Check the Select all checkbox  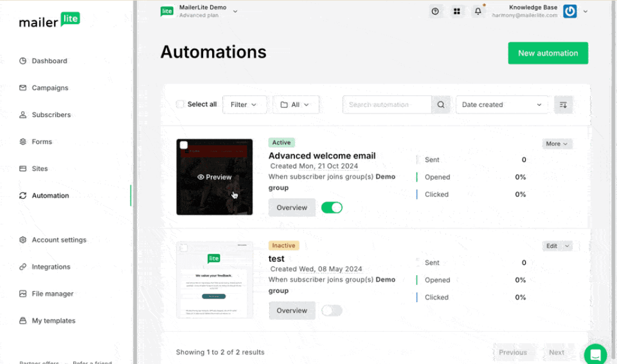point(180,105)
